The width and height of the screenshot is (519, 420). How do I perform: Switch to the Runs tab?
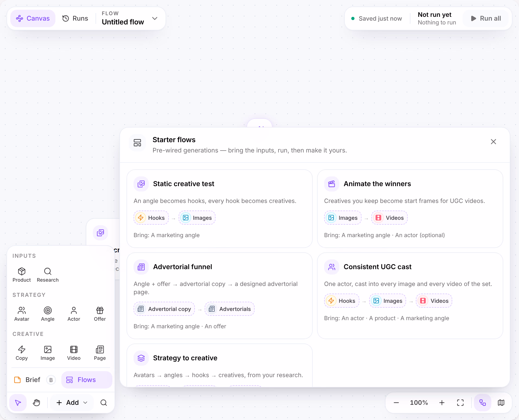(75, 18)
